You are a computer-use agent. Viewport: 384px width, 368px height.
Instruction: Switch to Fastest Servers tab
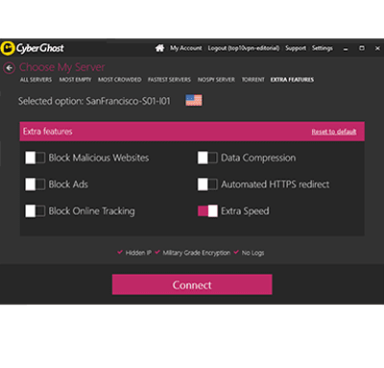169,80
